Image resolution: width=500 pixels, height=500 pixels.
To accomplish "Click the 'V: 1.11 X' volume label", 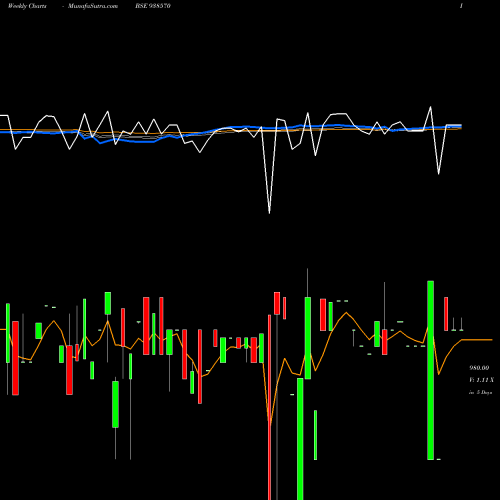I will [481, 380].
